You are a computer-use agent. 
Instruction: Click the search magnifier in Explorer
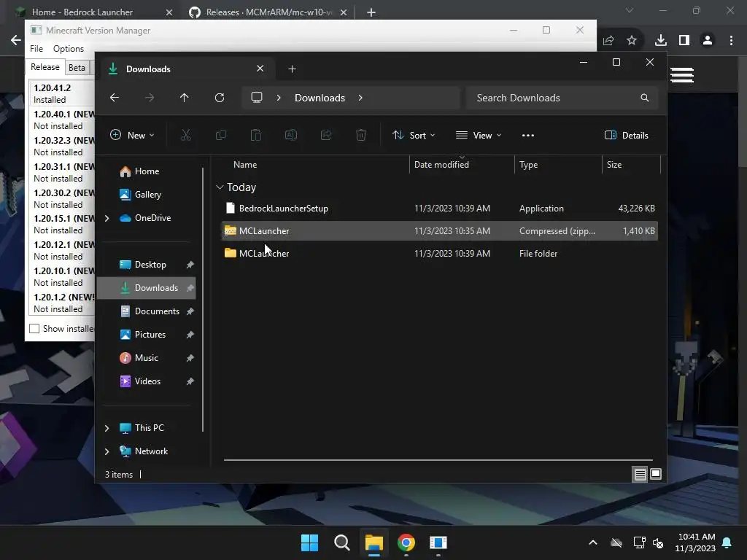[x=645, y=98]
